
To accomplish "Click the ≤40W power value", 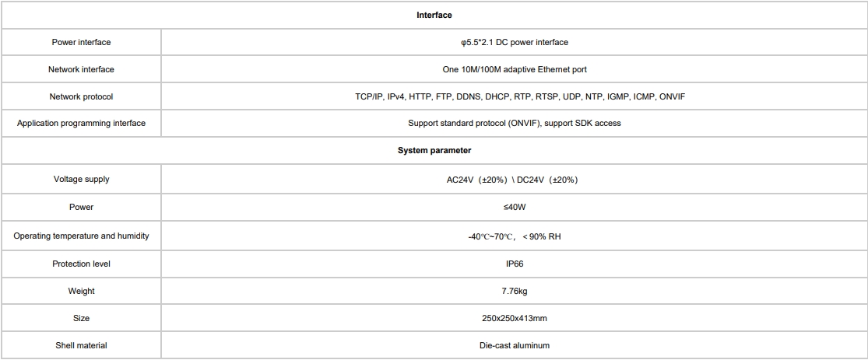I will click(x=514, y=207).
